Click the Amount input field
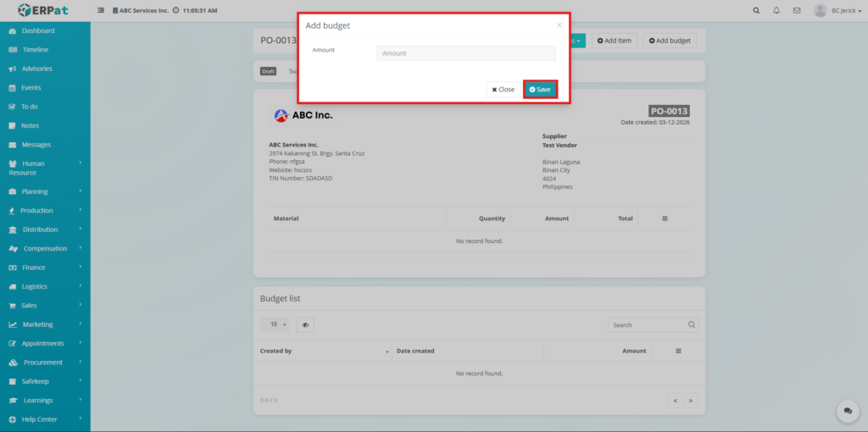 tap(465, 53)
